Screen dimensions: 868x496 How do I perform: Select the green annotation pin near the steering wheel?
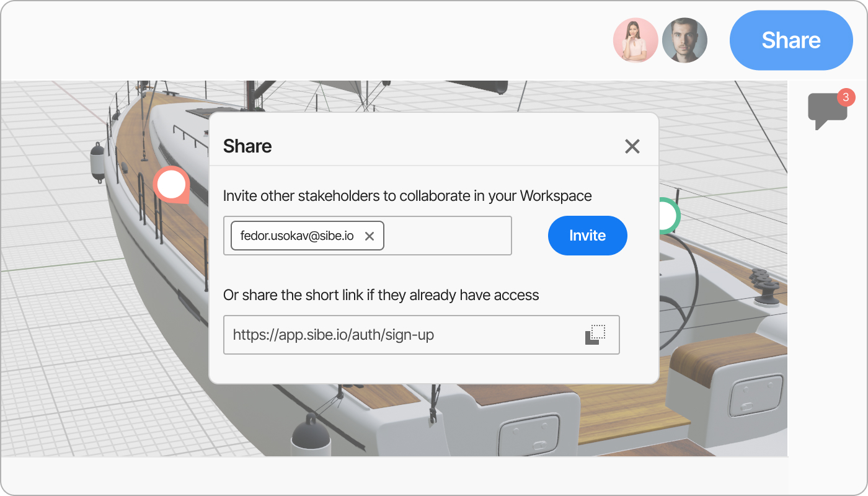click(x=668, y=217)
